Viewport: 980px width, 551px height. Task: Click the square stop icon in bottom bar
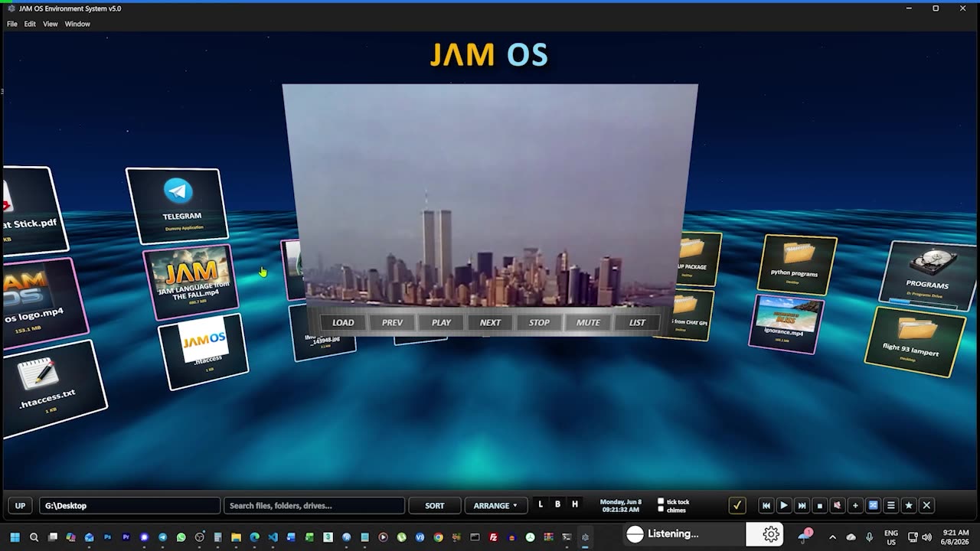point(819,506)
